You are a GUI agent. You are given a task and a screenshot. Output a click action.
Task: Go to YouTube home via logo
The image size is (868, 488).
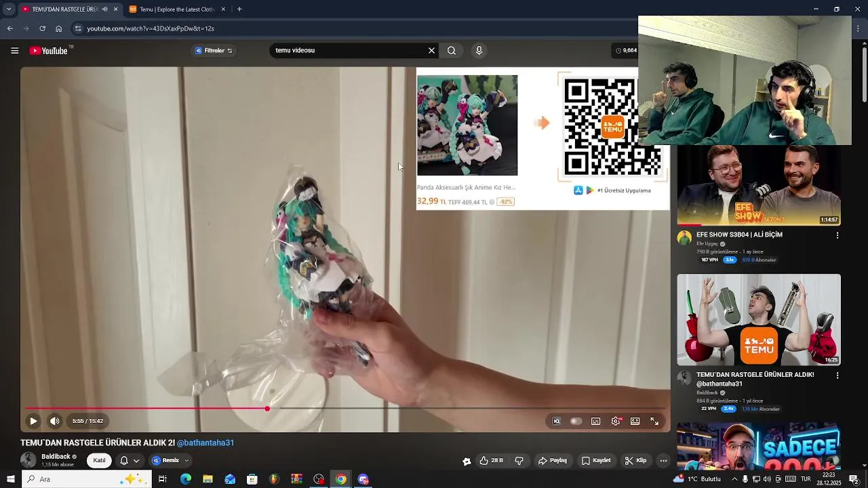coord(48,51)
